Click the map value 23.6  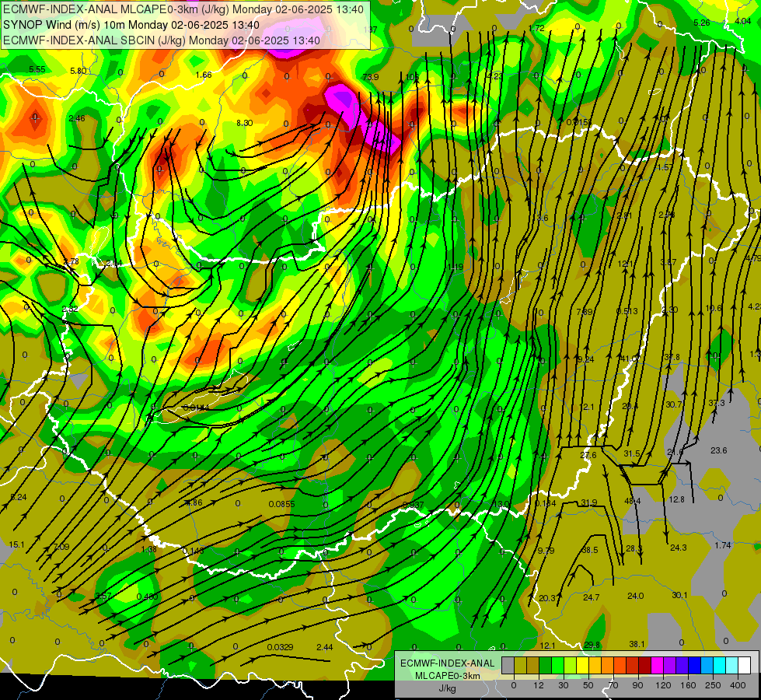click(719, 450)
